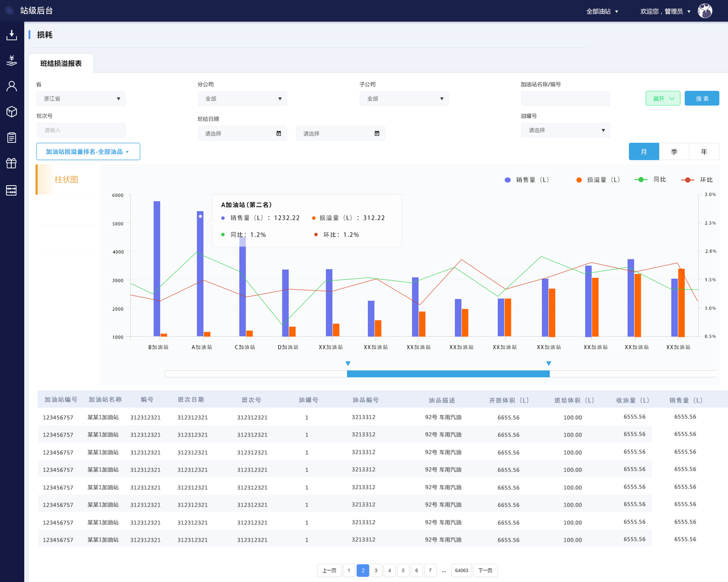The height and width of the screenshot is (582, 728).
Task: Go to page 4
Action: tap(390, 570)
